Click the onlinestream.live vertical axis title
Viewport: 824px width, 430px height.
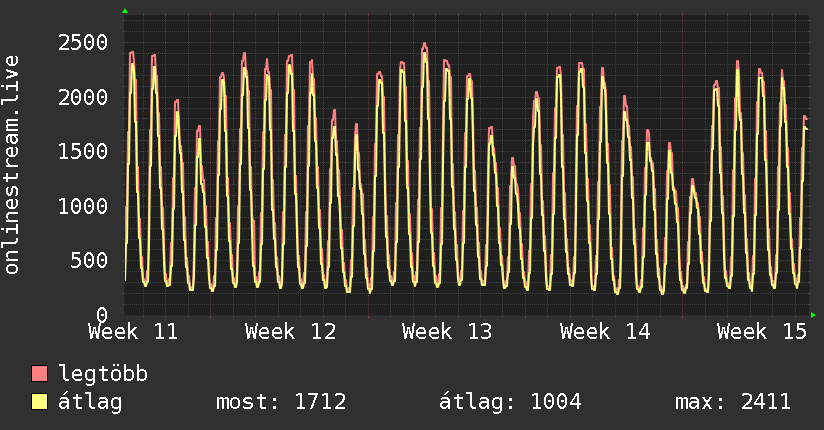(x=12, y=165)
